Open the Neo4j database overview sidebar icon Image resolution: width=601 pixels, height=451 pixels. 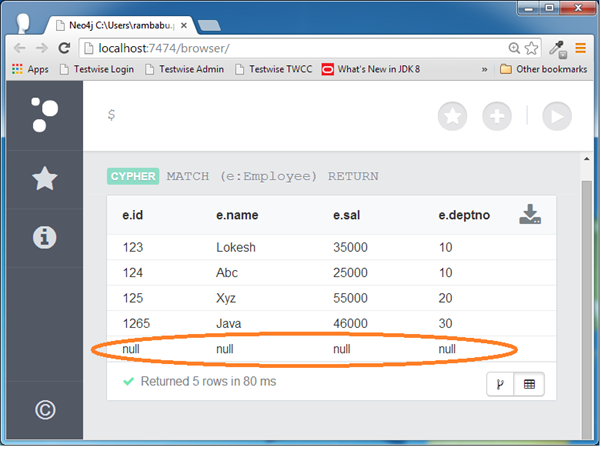tap(44, 115)
